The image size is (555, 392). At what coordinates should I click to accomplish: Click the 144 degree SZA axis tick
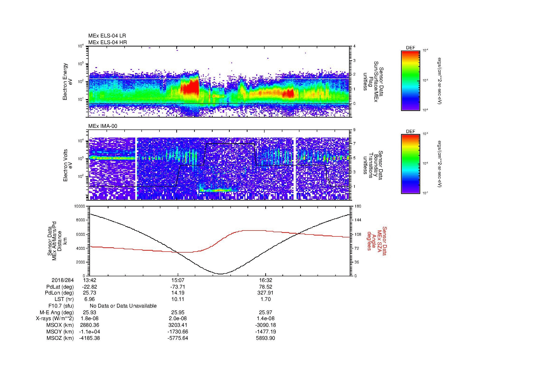point(358,220)
